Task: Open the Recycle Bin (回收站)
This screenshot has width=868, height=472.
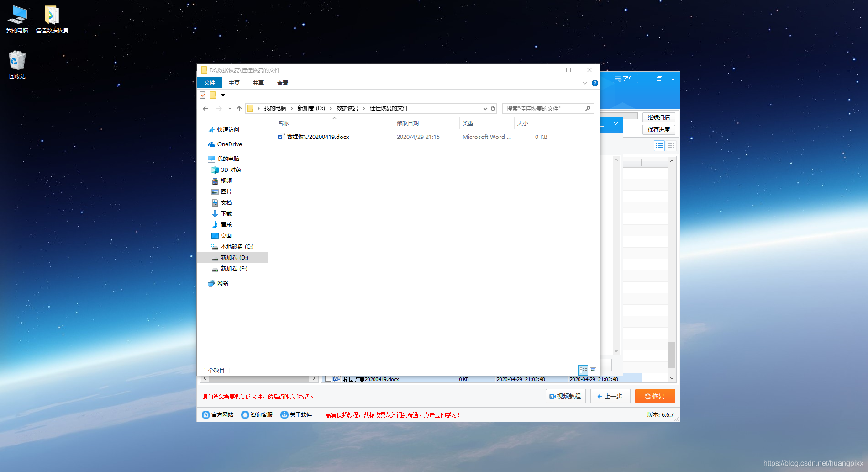Action: coord(17,62)
